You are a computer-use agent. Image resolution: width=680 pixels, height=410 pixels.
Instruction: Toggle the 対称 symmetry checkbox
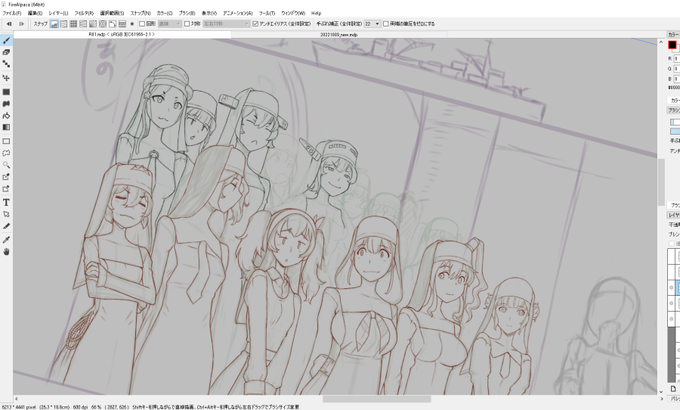click(187, 24)
